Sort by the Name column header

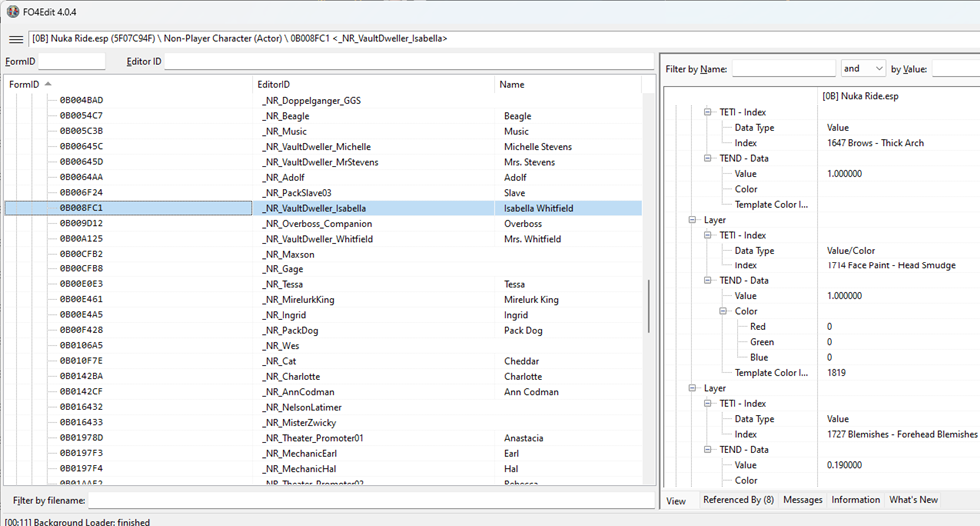[568, 84]
